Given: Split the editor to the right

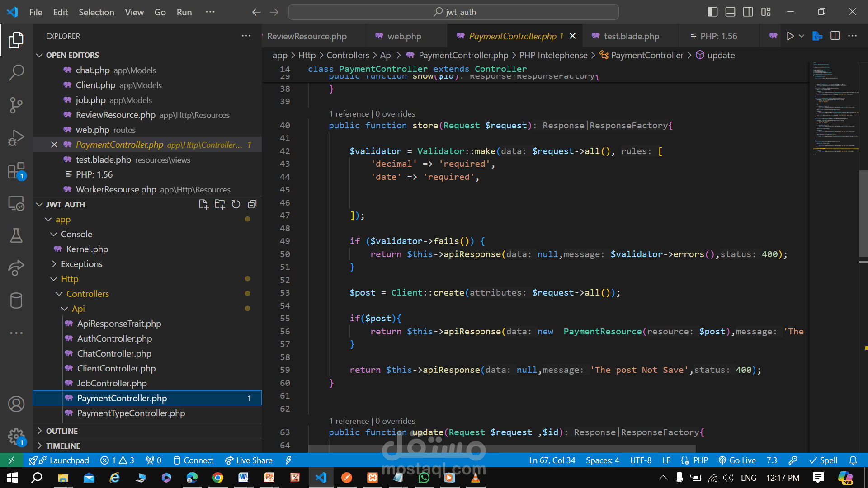Looking at the screenshot, I should [x=835, y=36].
